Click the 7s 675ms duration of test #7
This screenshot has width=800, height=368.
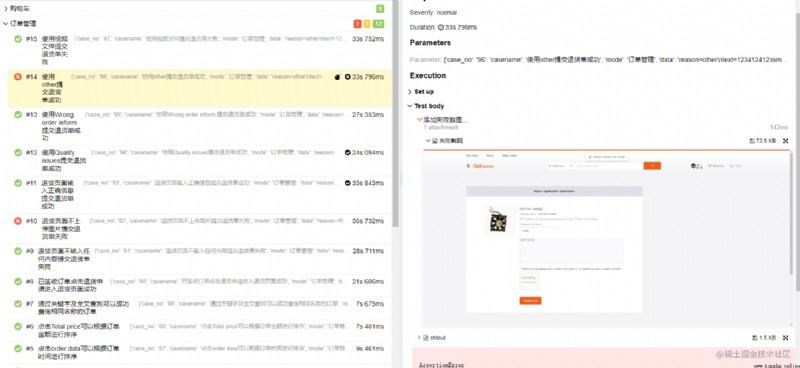click(370, 304)
